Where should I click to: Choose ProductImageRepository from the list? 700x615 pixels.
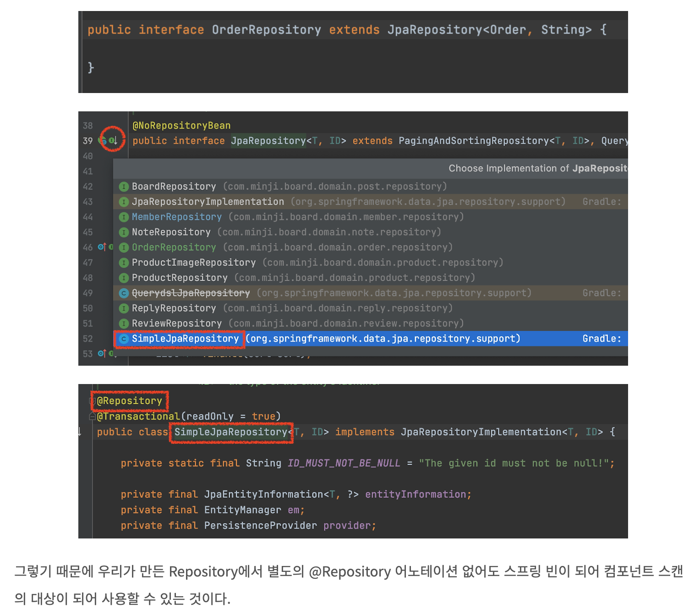point(194,263)
